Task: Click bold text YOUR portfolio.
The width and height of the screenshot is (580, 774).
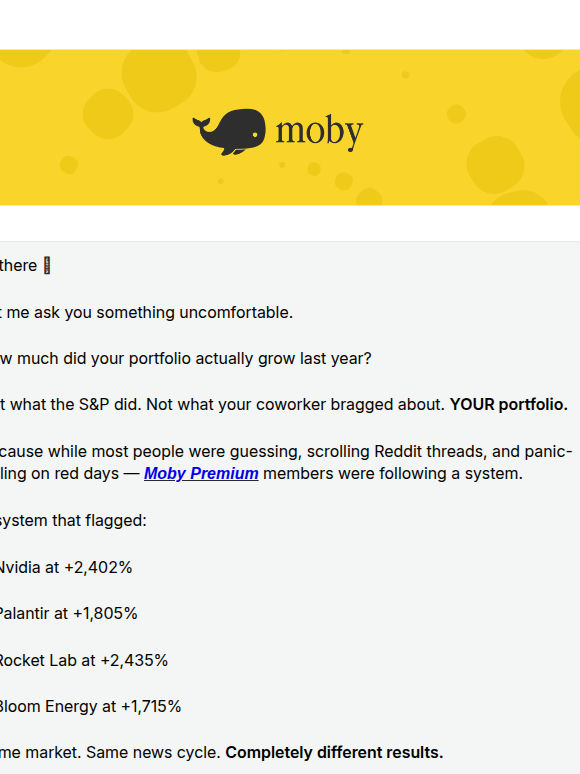Action: tap(508, 405)
